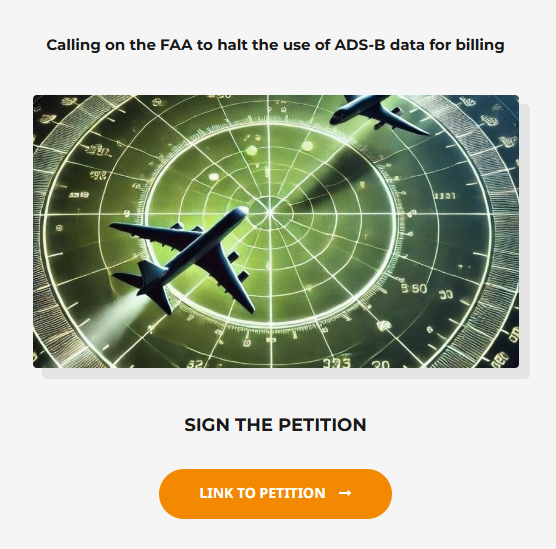
Task: Click the radar center crosshair point
Action: pyautogui.click(x=269, y=213)
